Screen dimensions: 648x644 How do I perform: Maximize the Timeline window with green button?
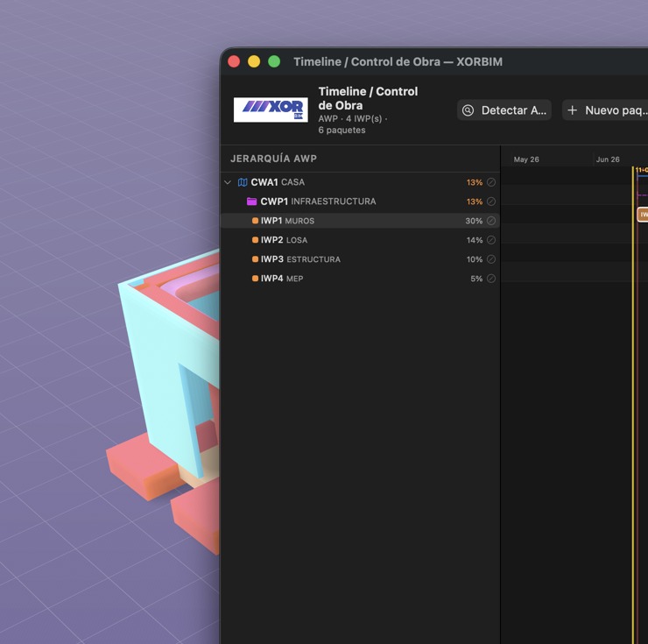pyautogui.click(x=274, y=61)
